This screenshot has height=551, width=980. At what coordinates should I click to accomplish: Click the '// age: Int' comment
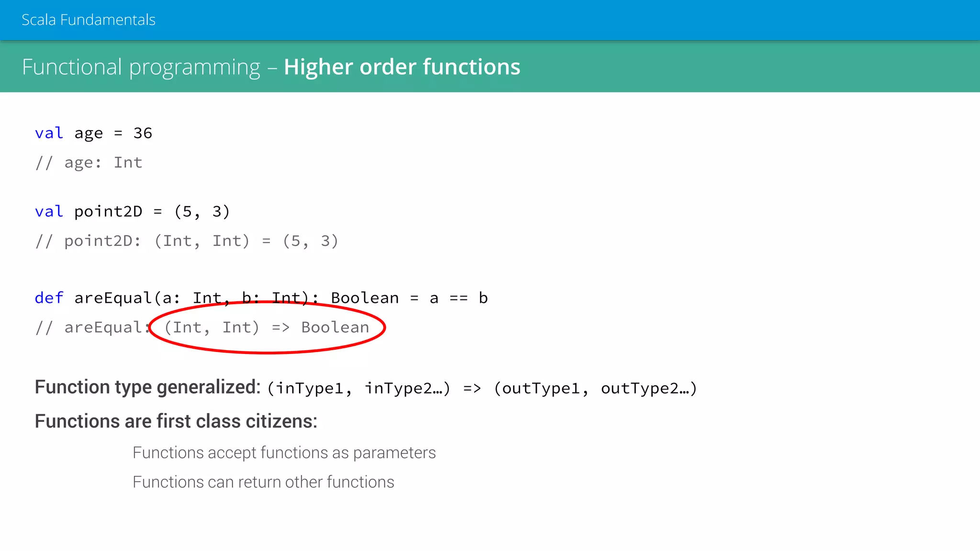coord(89,163)
